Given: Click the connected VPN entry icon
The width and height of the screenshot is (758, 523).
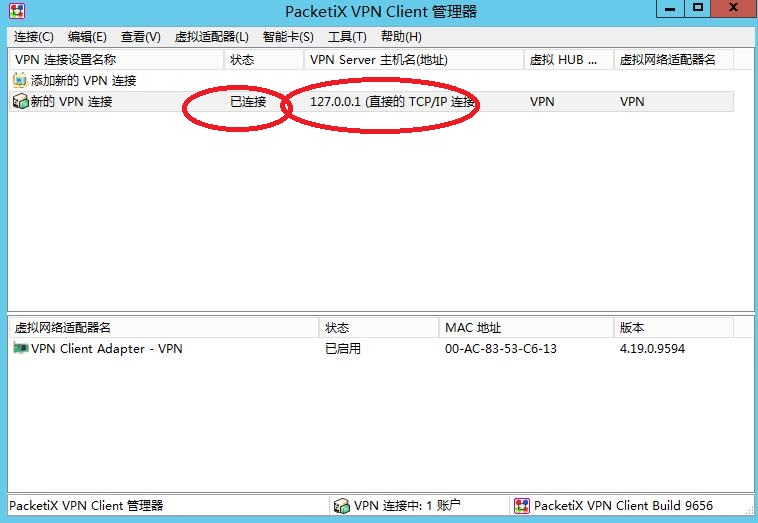Looking at the screenshot, I should click(x=20, y=102).
